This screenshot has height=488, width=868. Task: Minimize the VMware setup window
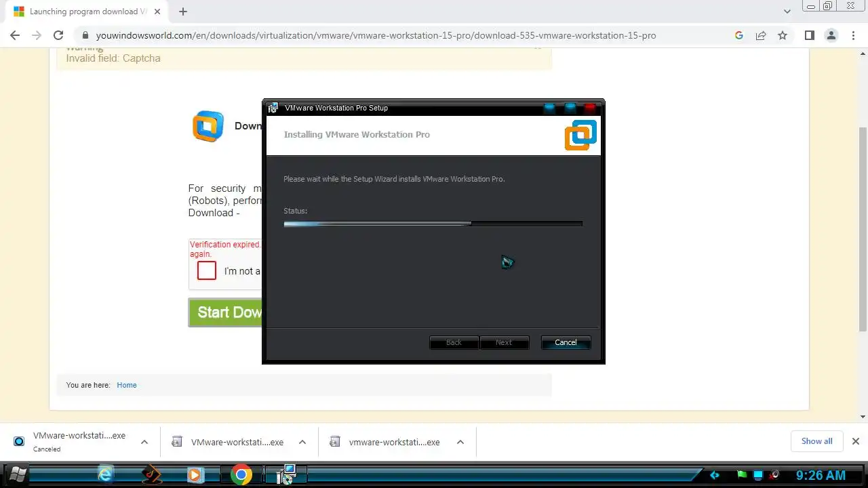(x=549, y=107)
